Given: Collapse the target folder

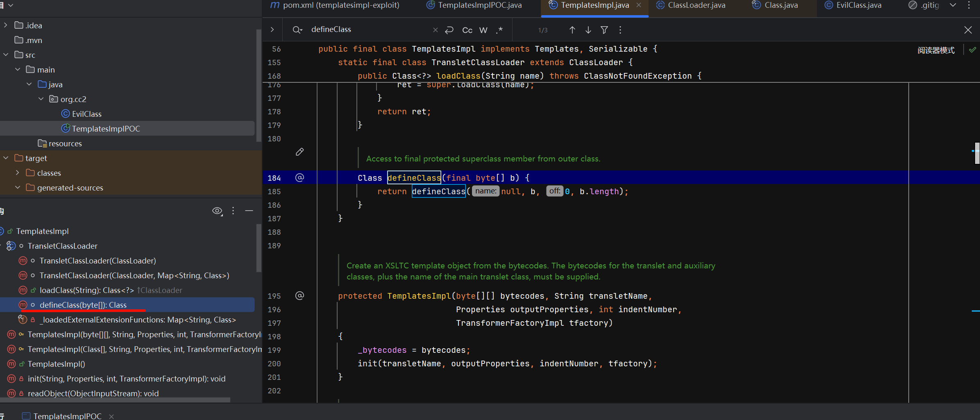Looking at the screenshot, I should click(x=5, y=158).
